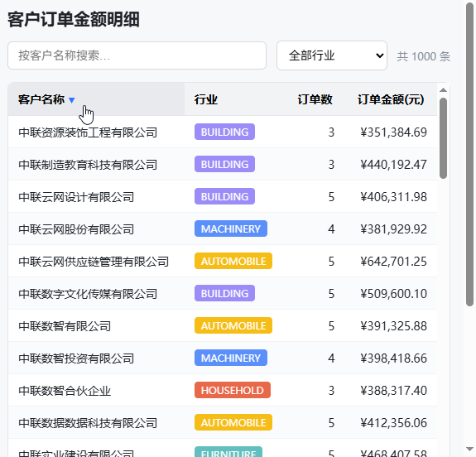Screen dimensions: 476x457
Task: Sort by 订单数 column header
Action: (x=315, y=99)
